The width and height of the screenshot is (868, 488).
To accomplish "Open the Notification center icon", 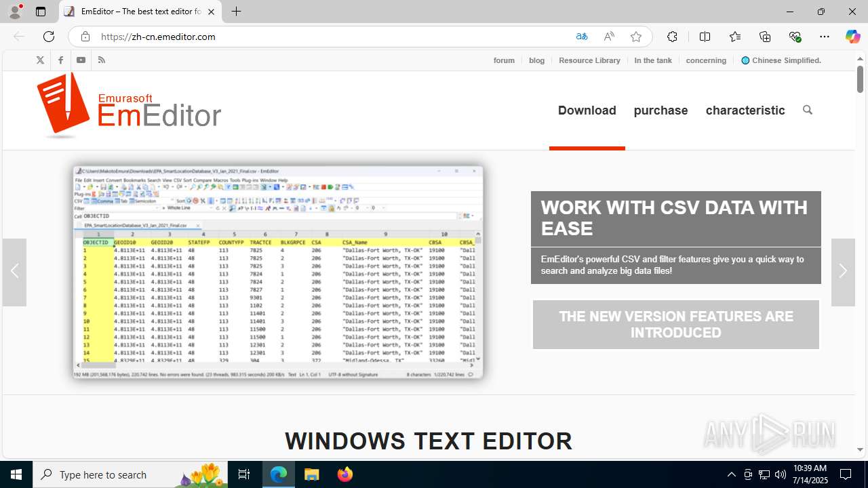I will point(846,474).
